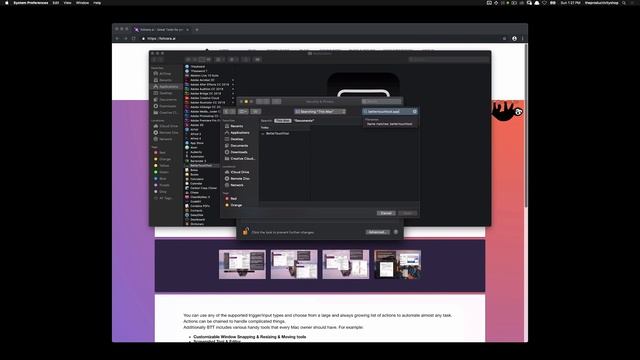Click the Finder window search field

[449, 60]
